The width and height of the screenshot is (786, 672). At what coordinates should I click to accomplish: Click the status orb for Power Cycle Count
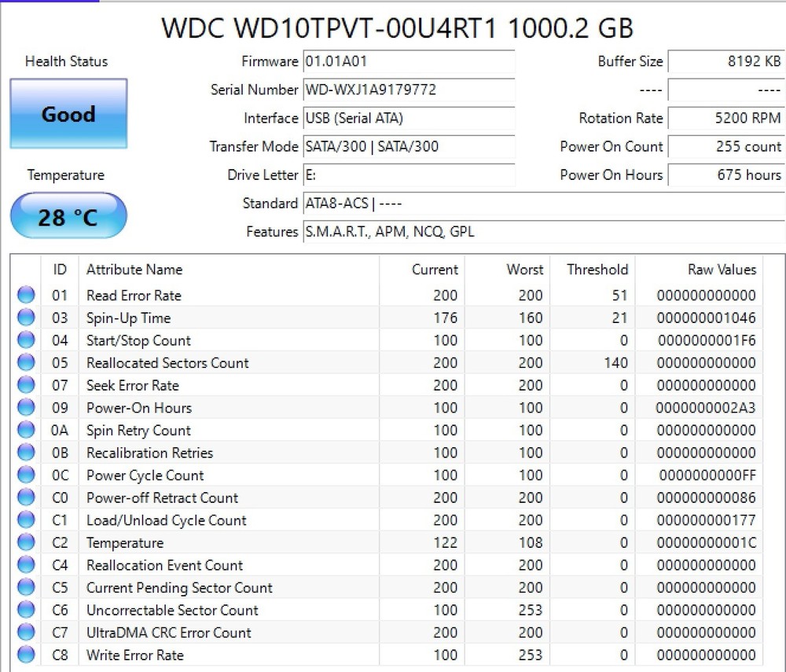pos(26,475)
